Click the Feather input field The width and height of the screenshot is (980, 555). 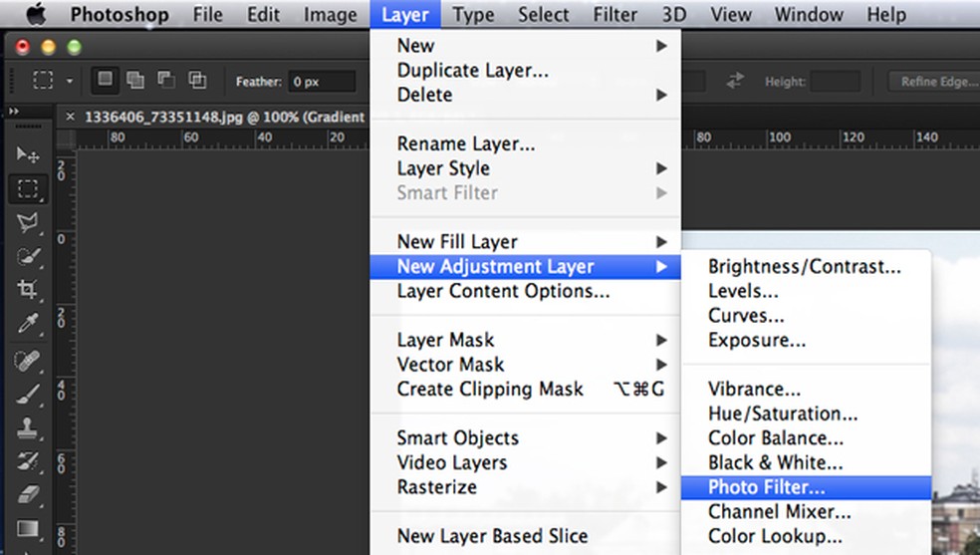tap(322, 82)
